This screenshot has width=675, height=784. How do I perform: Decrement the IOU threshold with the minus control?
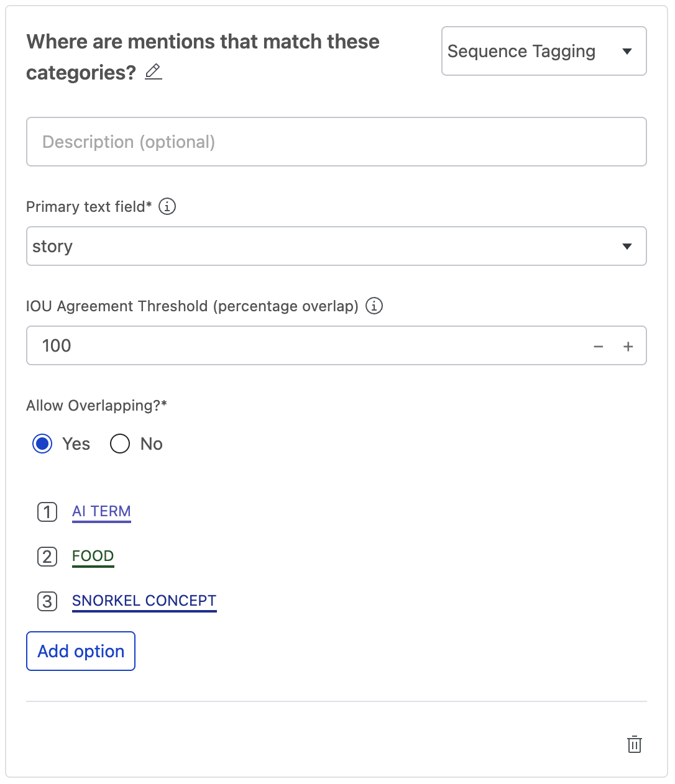click(599, 346)
